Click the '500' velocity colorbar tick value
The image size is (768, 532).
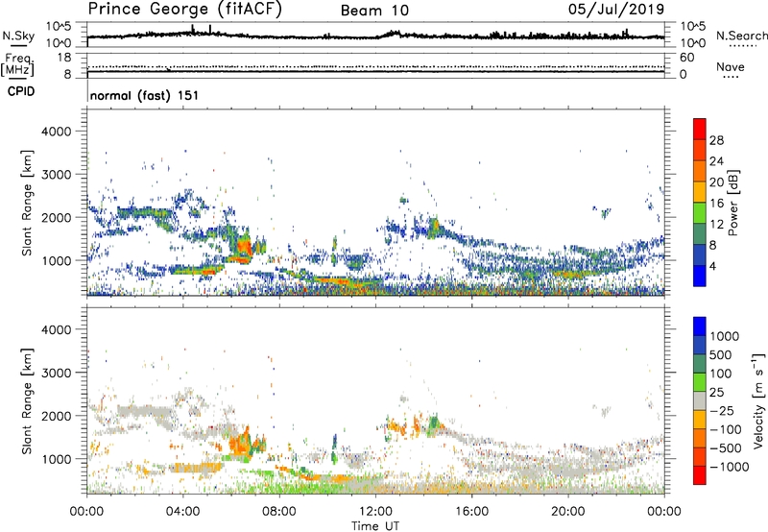[x=719, y=355]
